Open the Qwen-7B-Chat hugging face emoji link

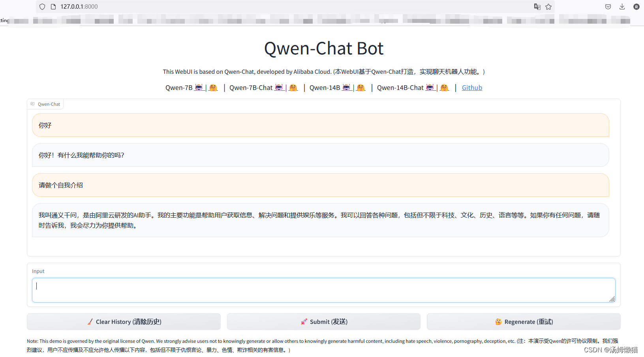(293, 88)
